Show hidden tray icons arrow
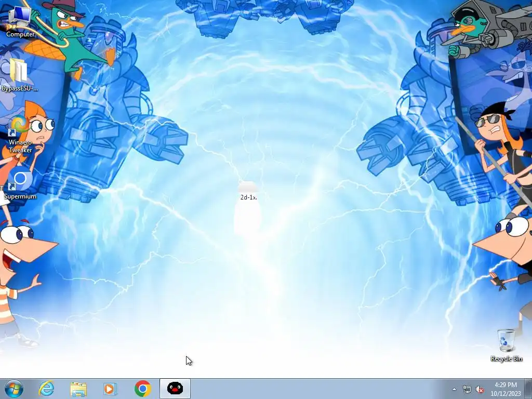 [454, 390]
